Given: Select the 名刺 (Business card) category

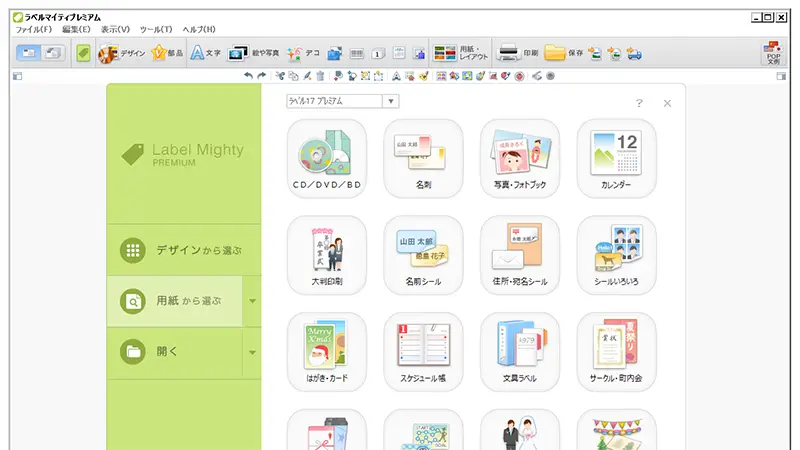Looking at the screenshot, I should click(x=423, y=159).
